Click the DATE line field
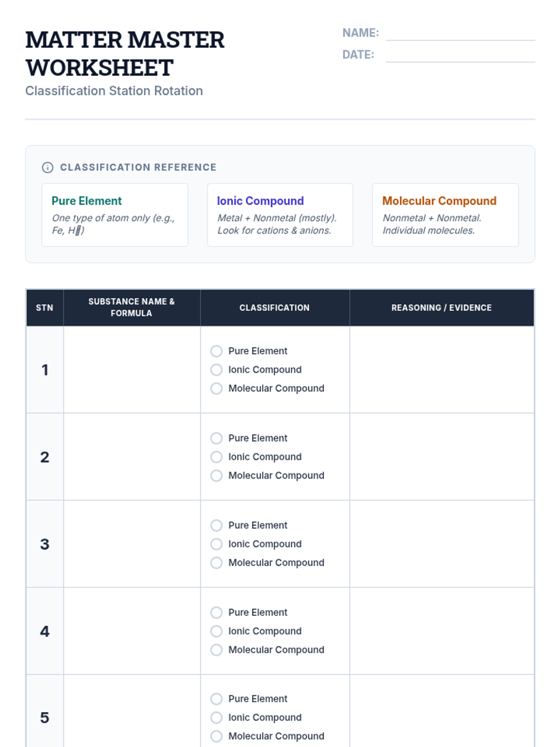560x747 pixels. tap(460, 55)
